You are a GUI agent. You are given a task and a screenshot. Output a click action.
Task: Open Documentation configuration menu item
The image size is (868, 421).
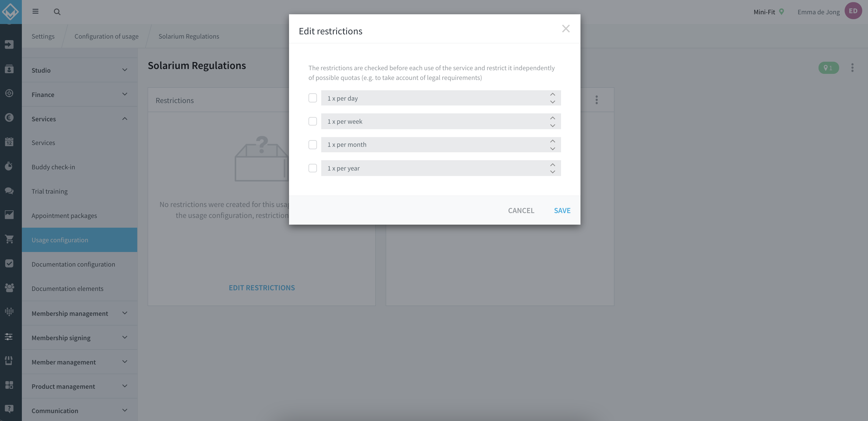[x=73, y=264]
